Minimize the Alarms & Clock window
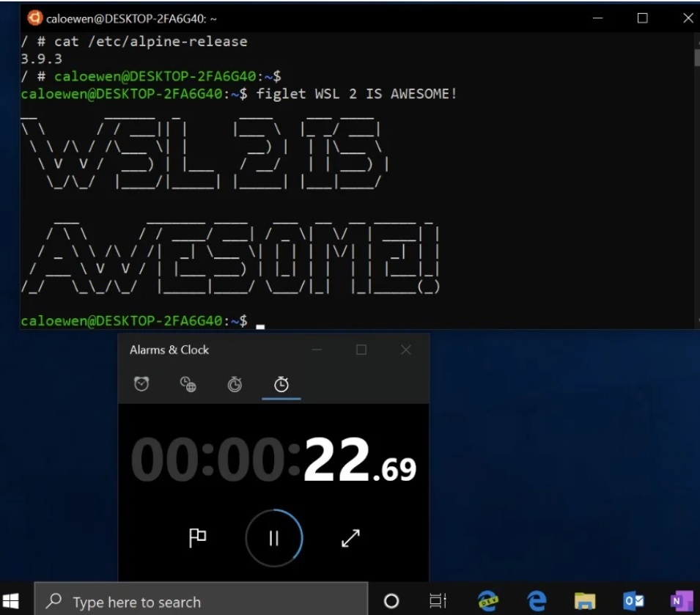The width and height of the screenshot is (700, 615). coord(317,350)
